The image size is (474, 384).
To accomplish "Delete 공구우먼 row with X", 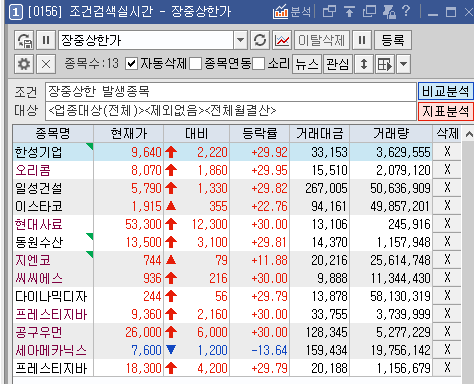I will 447,332.
